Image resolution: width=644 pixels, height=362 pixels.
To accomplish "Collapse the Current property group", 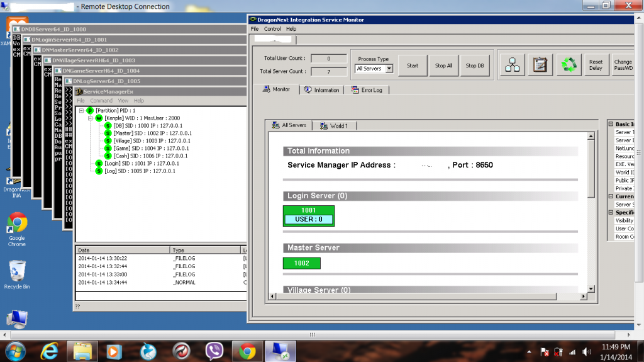I will [611, 196].
